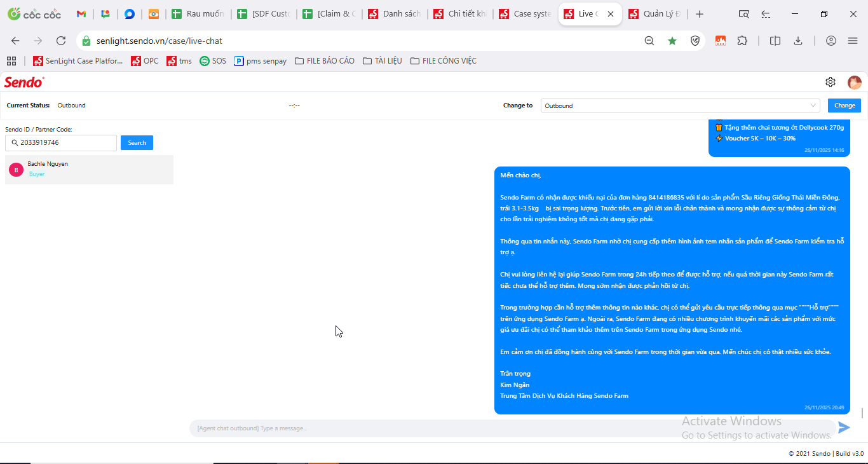Click the Sendo ID search input field
Screen dimensions: 868x464
tap(61, 142)
